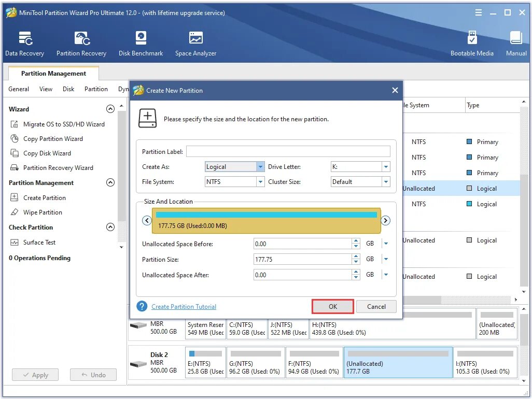Confirm with the OK button

click(x=333, y=306)
